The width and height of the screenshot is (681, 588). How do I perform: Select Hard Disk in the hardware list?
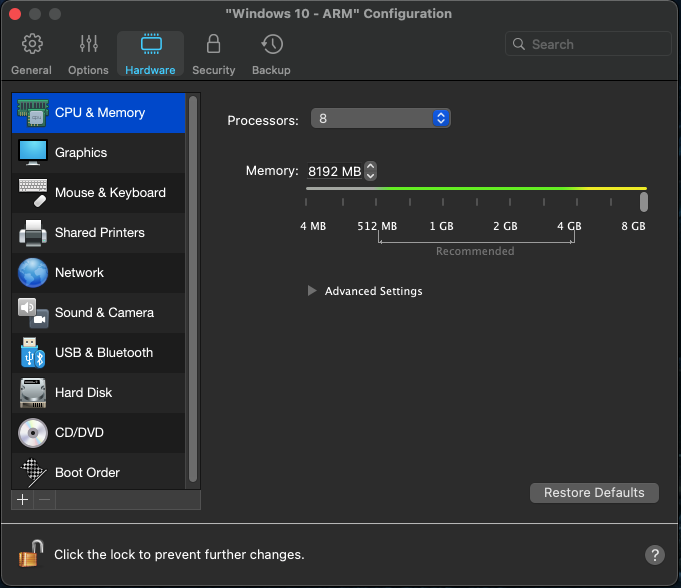[x=99, y=393]
